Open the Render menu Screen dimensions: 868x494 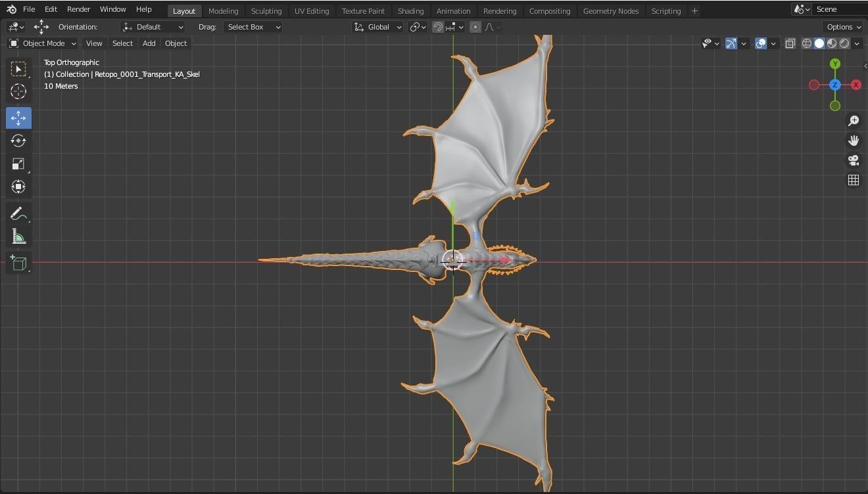pyautogui.click(x=78, y=9)
